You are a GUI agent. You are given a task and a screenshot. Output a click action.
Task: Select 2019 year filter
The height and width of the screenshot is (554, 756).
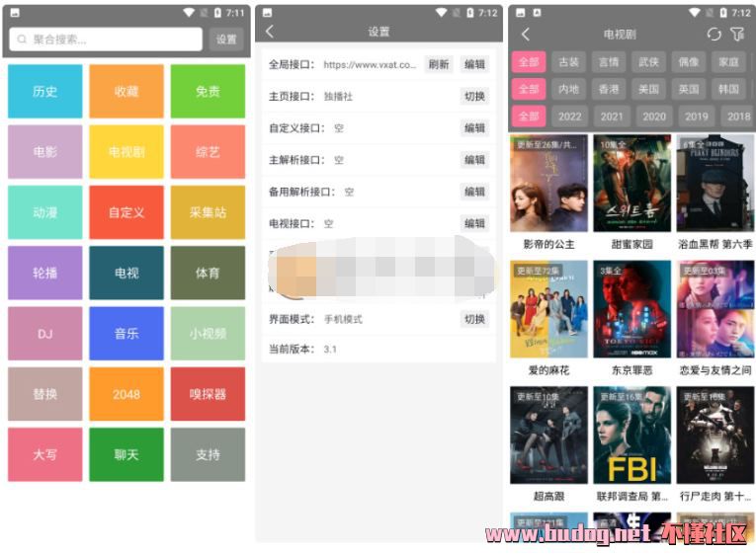tap(697, 117)
